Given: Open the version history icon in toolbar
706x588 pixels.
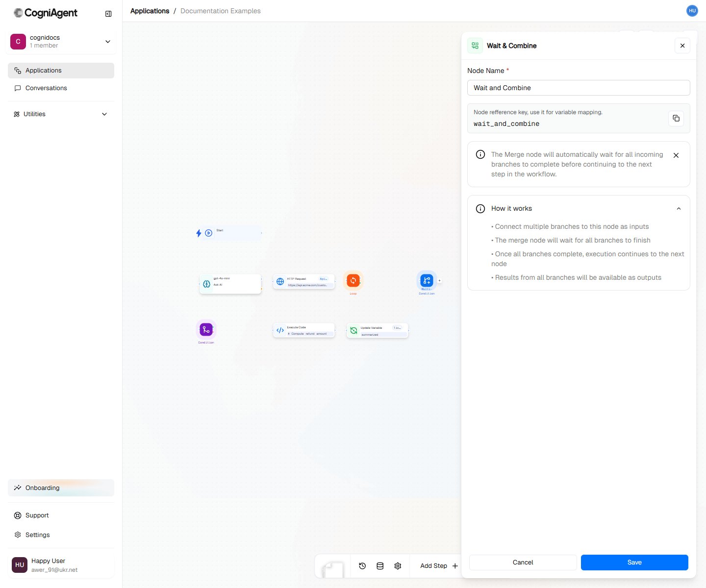Looking at the screenshot, I should click(362, 566).
